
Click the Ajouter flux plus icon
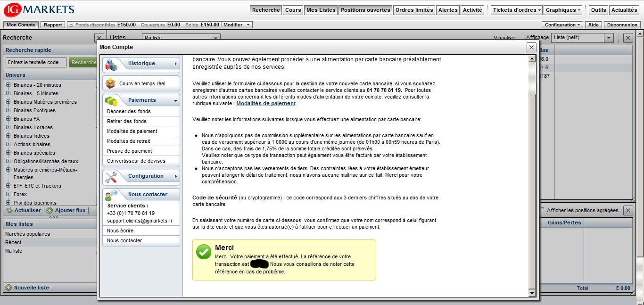pos(50,210)
